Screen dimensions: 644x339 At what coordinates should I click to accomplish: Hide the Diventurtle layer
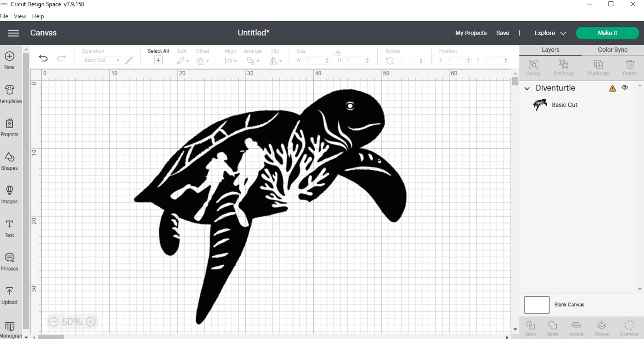(625, 88)
